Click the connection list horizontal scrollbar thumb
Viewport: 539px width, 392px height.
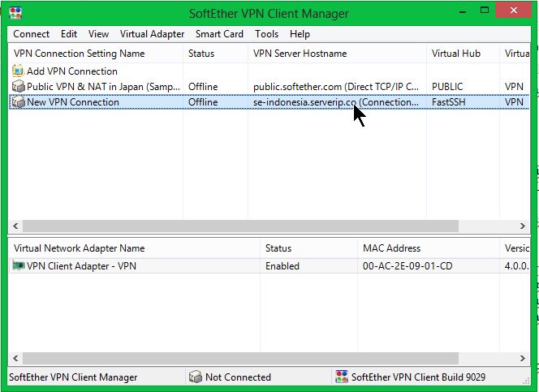point(240,226)
